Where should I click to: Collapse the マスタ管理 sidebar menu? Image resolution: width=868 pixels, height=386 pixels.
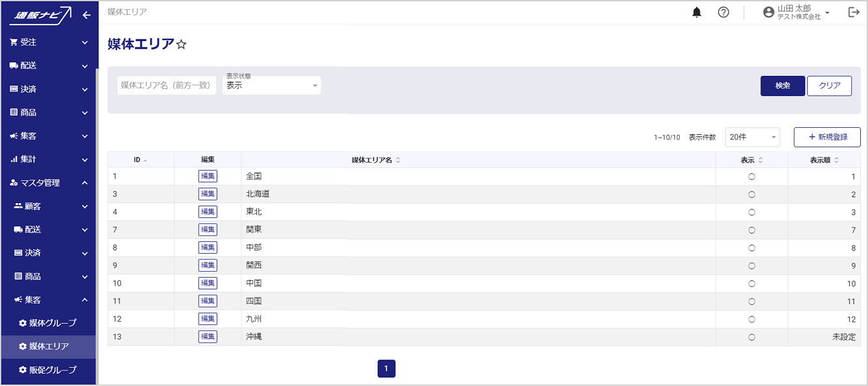[48, 183]
